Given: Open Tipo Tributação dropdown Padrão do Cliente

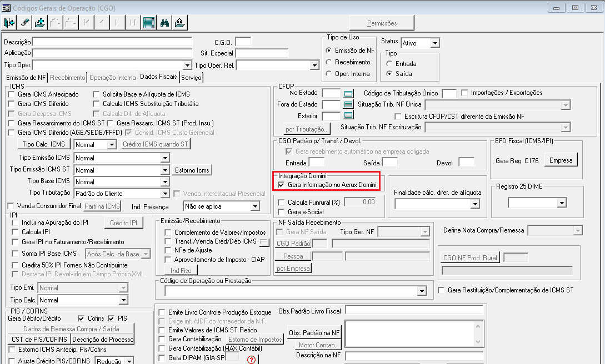Looking at the screenshot, I should (165, 193).
